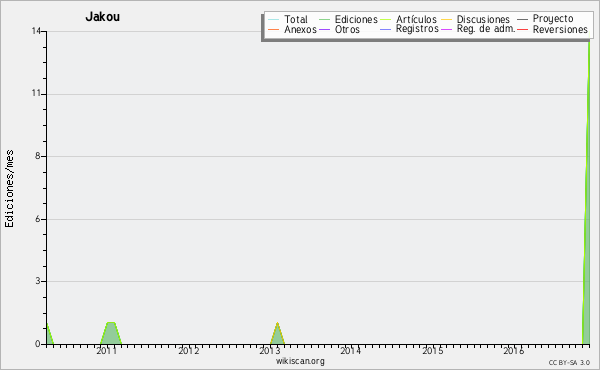Click the 2012 x-axis label

pos(188,350)
